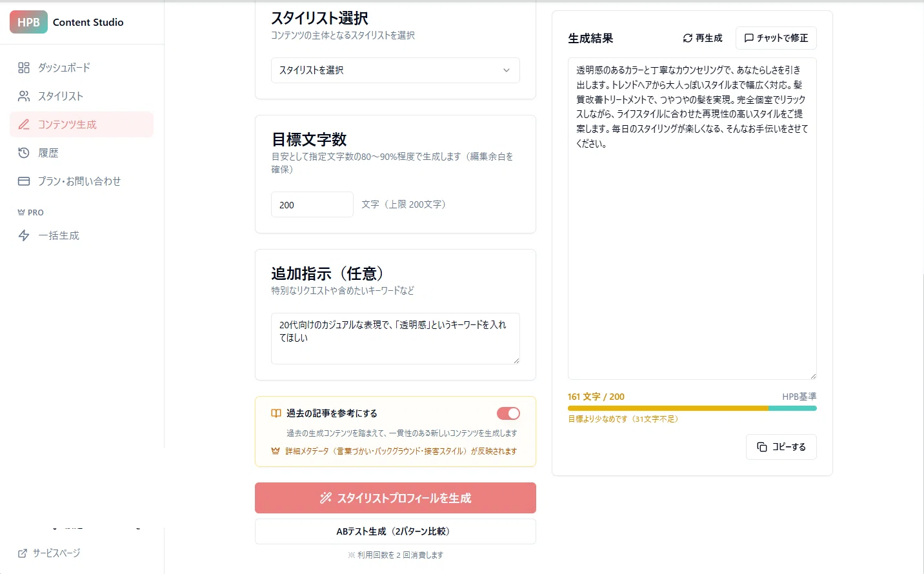Click スタイリストプロフィールを生成 button
This screenshot has height=574, width=924.
[x=396, y=498]
